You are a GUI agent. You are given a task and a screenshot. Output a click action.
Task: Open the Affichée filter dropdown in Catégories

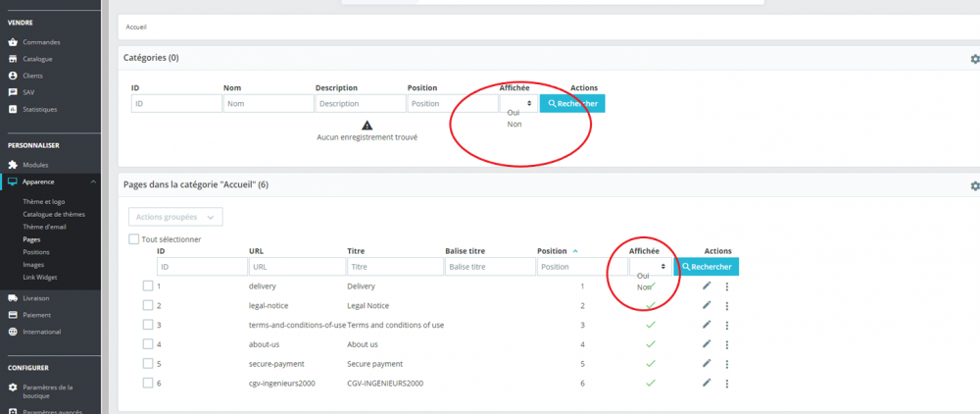(x=518, y=103)
